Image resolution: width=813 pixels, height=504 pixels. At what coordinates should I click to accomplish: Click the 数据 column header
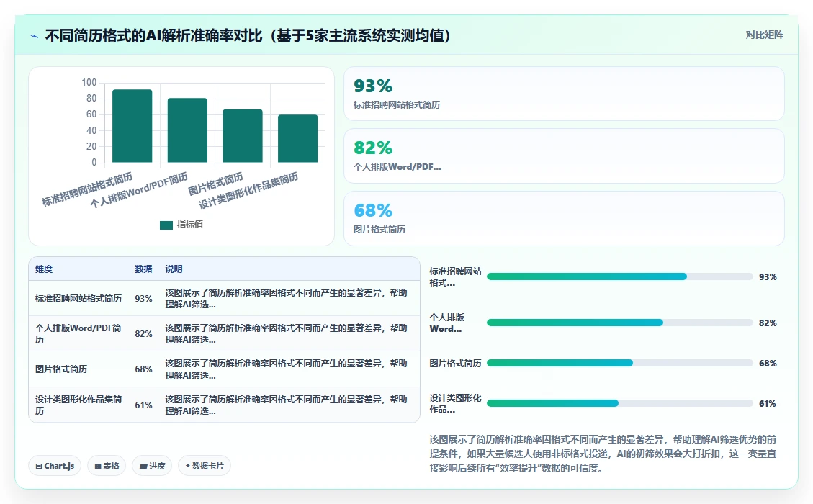pos(143,269)
